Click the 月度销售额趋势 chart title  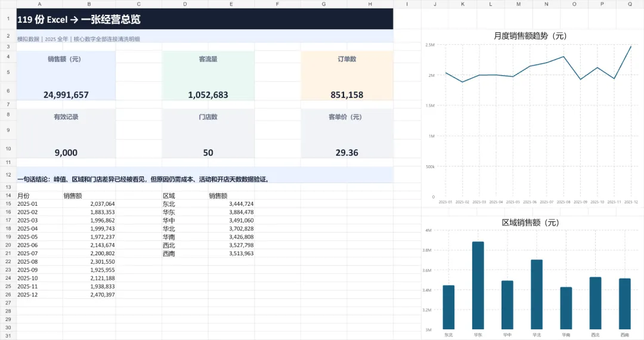pyautogui.click(x=530, y=36)
